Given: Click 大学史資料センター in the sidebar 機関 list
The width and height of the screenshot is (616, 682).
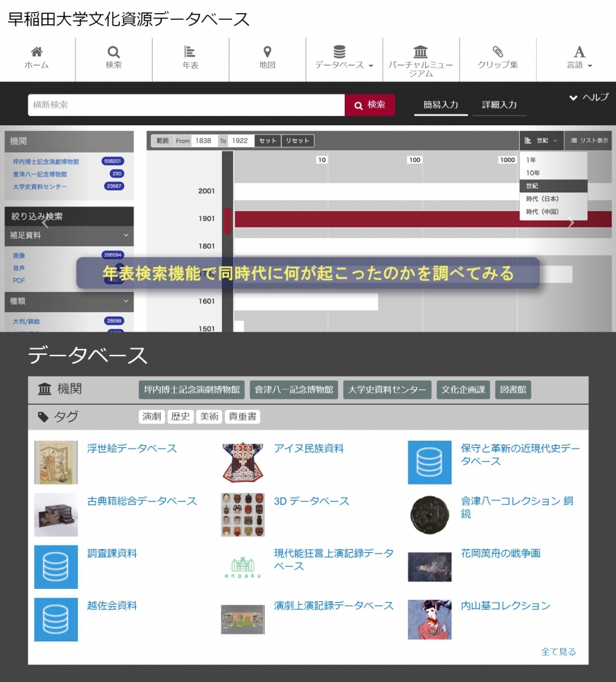Looking at the screenshot, I should pyautogui.click(x=40, y=187).
